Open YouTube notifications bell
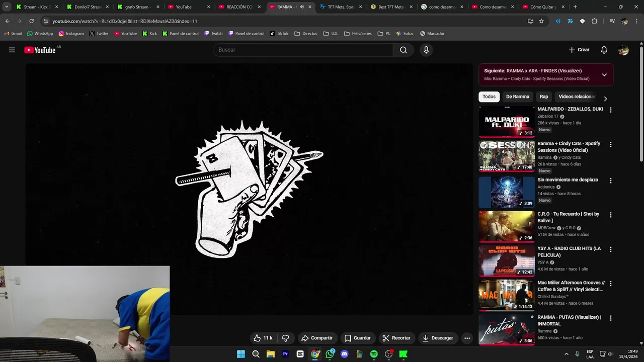 tap(604, 50)
